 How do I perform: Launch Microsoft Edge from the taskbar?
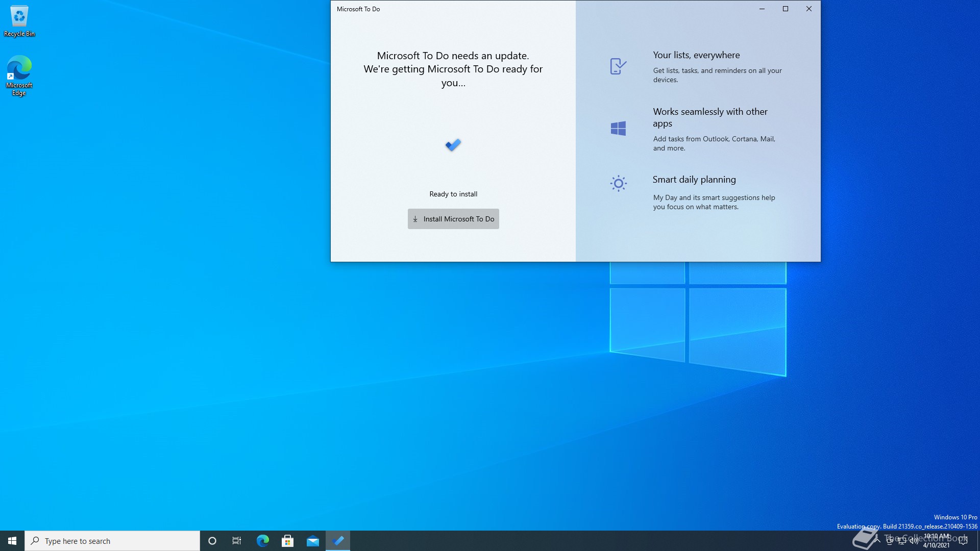(x=262, y=541)
